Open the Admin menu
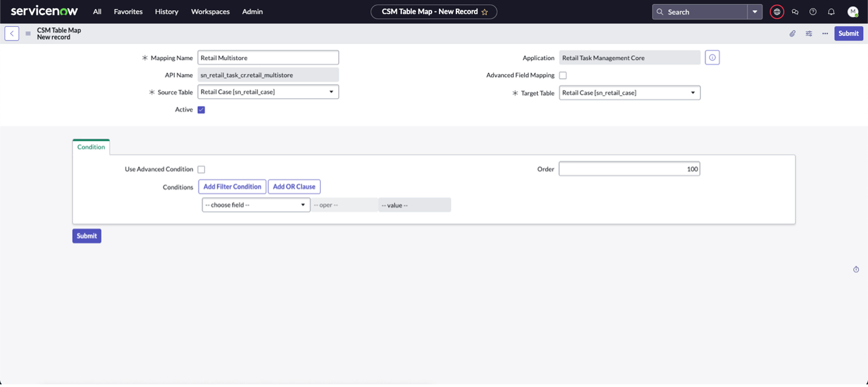This screenshot has width=868, height=387. (253, 12)
